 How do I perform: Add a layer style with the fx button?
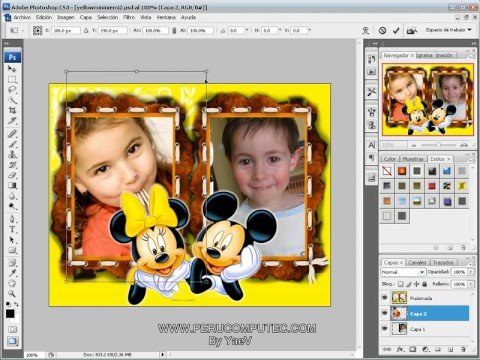click(400, 349)
